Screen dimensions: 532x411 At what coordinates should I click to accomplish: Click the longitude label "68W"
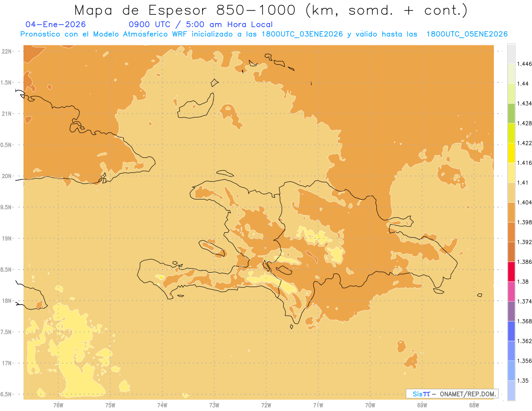(474, 405)
